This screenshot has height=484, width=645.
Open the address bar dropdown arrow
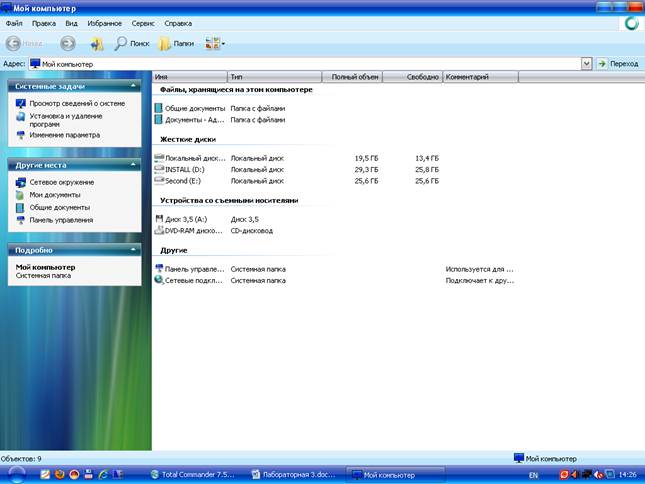pos(586,64)
